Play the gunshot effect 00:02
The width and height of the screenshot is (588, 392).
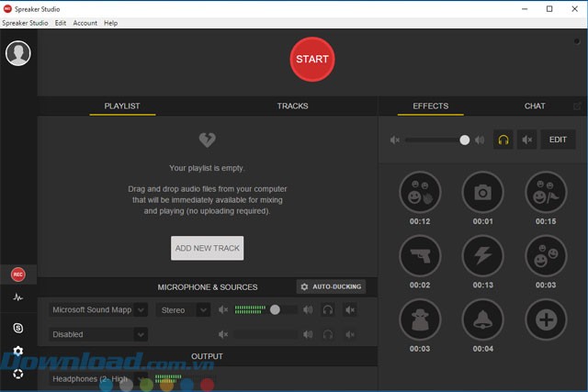pos(420,256)
